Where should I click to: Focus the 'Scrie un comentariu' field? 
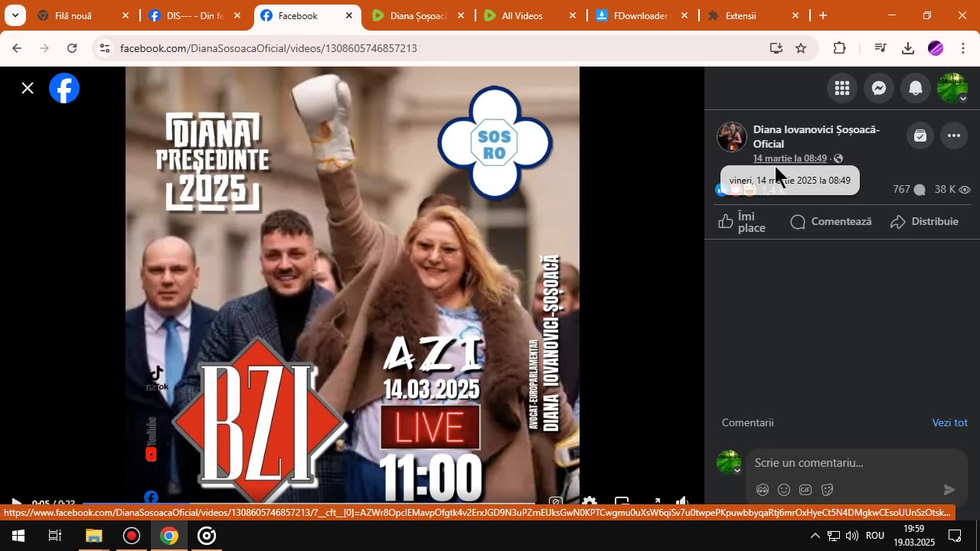click(x=856, y=463)
